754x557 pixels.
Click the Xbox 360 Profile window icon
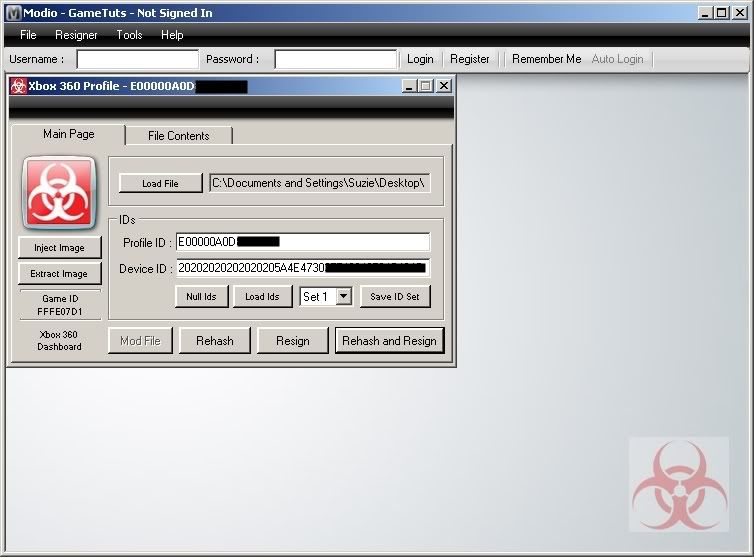(x=18, y=86)
